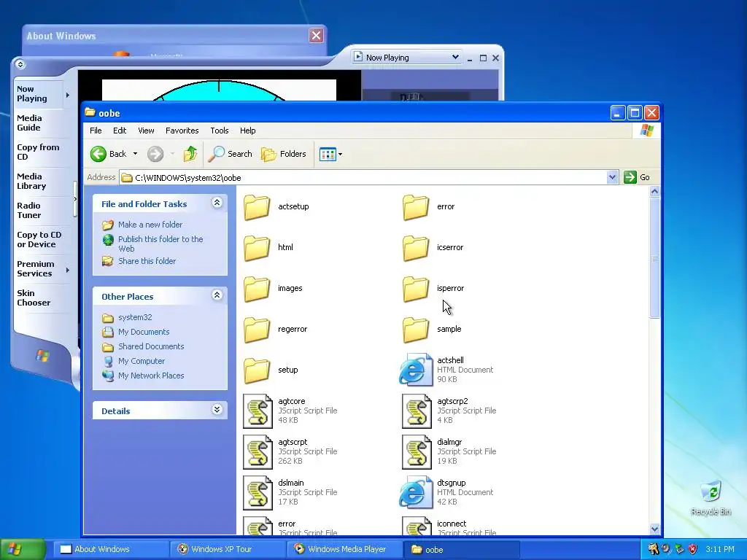Image resolution: width=747 pixels, height=560 pixels.
Task: Select the agtscrp2 JScript file icon
Action: click(x=417, y=411)
